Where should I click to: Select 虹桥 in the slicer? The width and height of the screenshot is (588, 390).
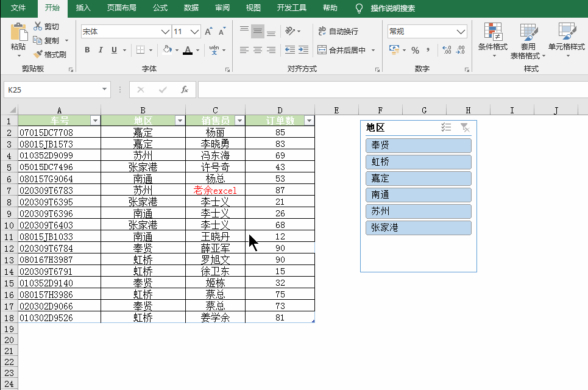pos(418,162)
